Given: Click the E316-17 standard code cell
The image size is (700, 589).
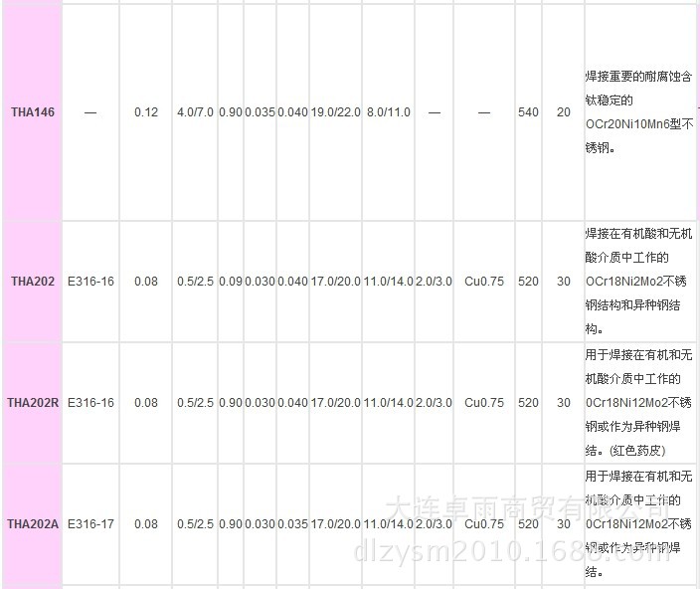Looking at the screenshot, I should pos(90,523).
